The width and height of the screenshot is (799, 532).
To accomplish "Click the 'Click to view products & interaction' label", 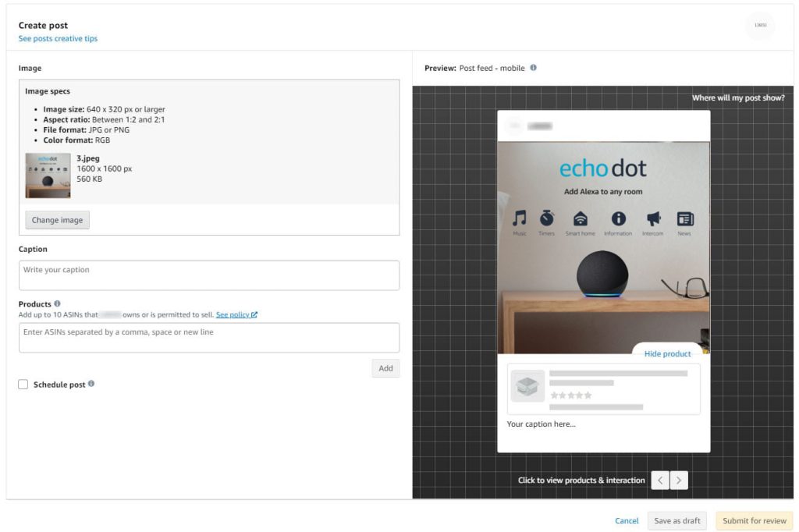I will pyautogui.click(x=581, y=480).
